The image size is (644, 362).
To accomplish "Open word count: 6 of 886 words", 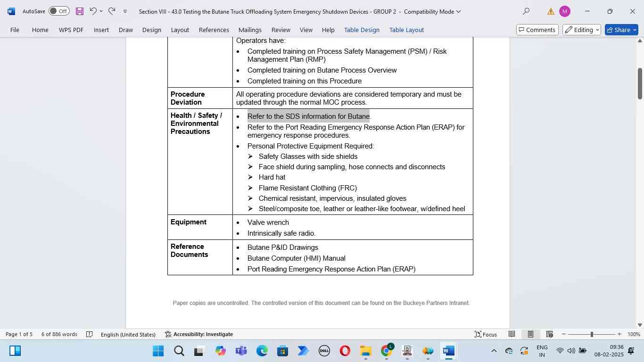I will click(x=59, y=334).
